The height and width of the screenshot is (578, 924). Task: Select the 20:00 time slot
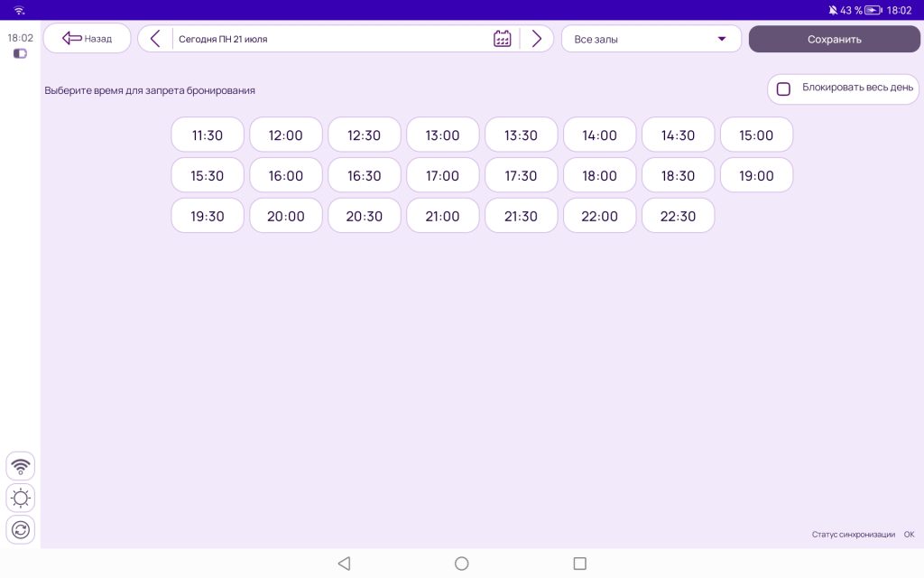point(286,217)
